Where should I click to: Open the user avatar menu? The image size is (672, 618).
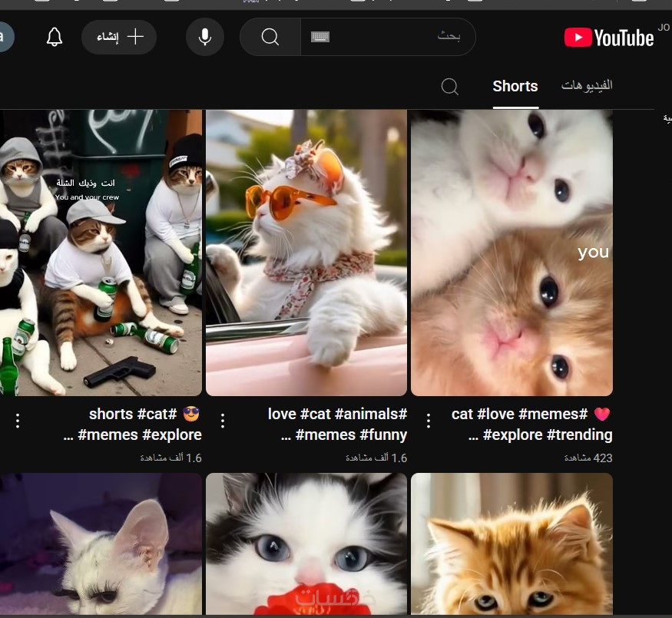pyautogui.click(x=5, y=37)
